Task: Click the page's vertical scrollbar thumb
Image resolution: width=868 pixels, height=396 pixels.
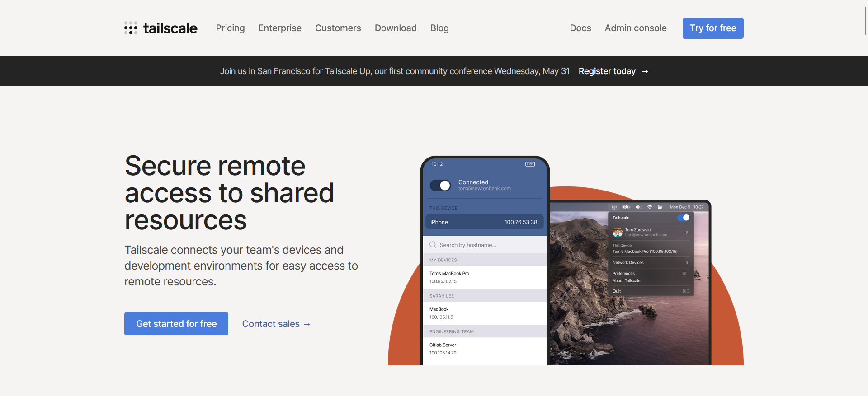Action: (865, 20)
